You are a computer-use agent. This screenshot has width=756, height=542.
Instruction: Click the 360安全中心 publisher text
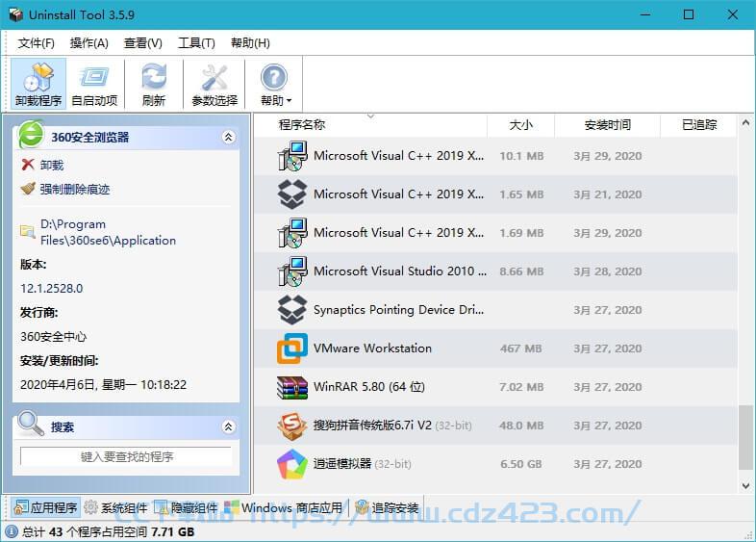[x=53, y=336]
